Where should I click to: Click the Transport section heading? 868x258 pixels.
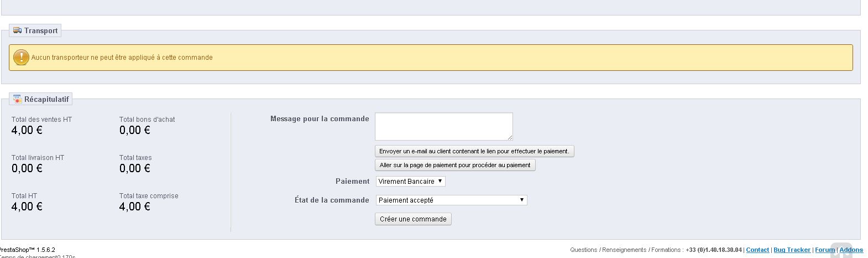point(41,30)
